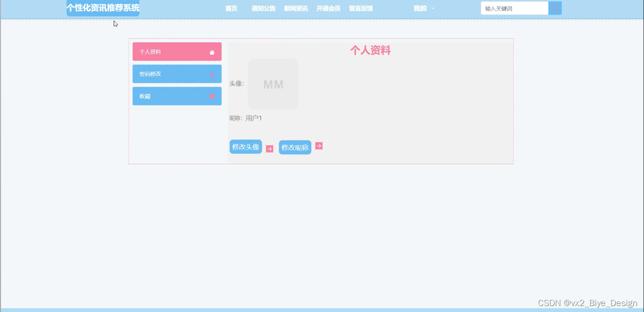Click the 昵称:用户1 text

tap(246, 119)
